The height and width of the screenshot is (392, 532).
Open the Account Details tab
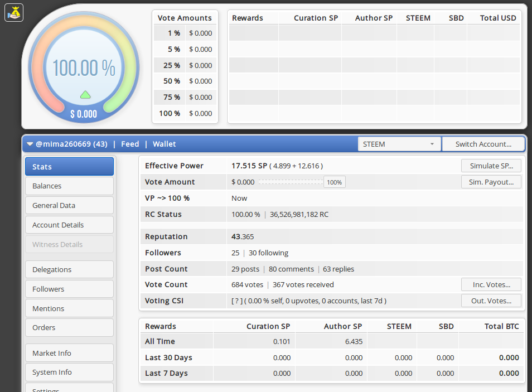point(69,225)
